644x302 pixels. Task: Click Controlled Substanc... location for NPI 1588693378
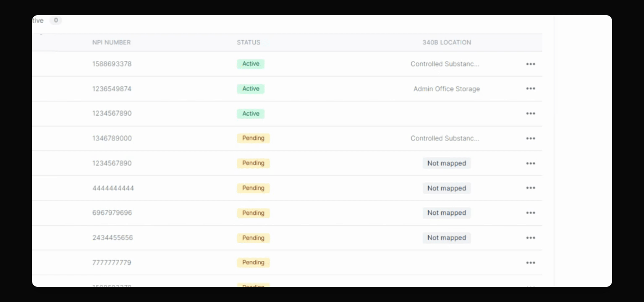tap(445, 64)
